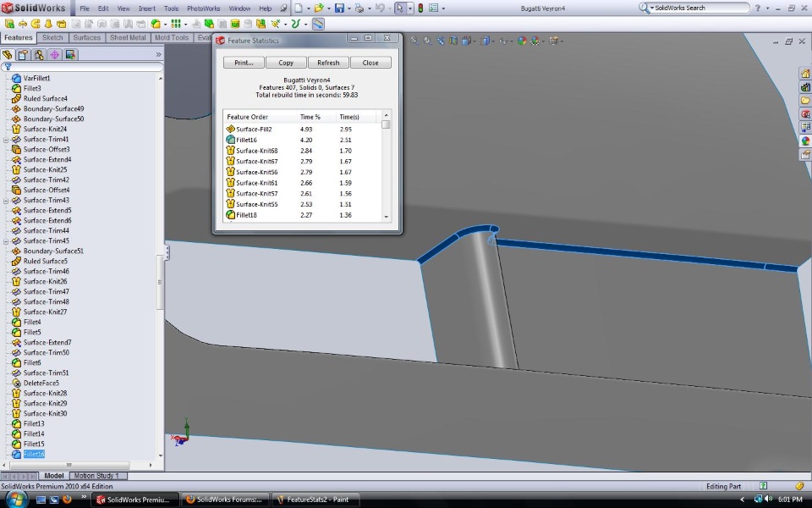Switch to the Sheet Metal tab

coord(128,37)
